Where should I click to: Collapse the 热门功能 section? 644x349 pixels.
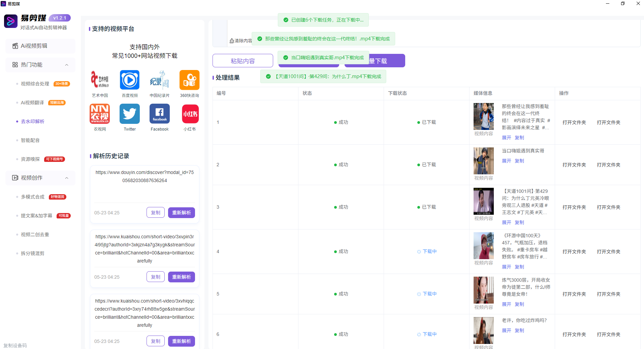click(x=67, y=65)
